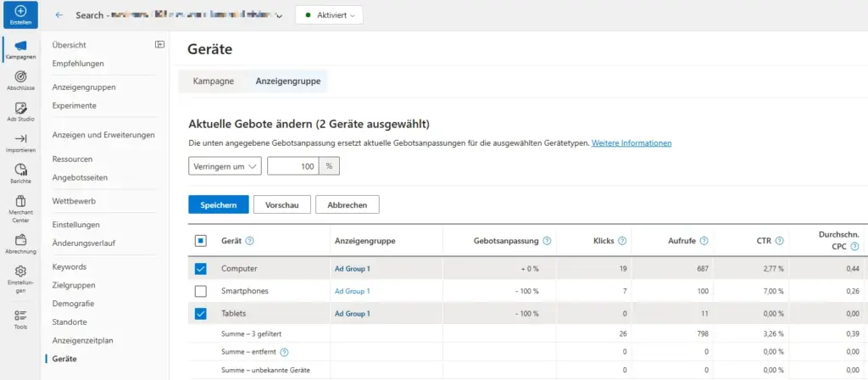Click the 'Summe – 3 gefiltert' row label
Image resolution: width=868 pixels, height=380 pixels.
tap(251, 333)
